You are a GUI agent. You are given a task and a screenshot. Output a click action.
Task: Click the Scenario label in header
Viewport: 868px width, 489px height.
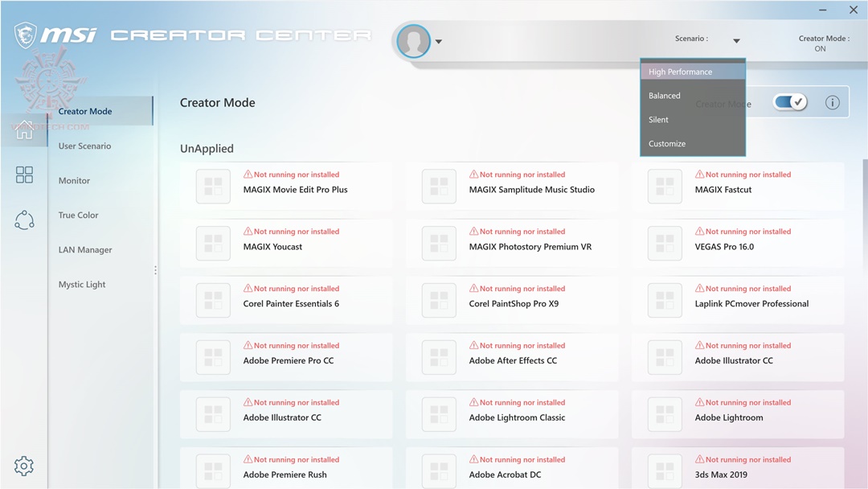pyautogui.click(x=691, y=39)
